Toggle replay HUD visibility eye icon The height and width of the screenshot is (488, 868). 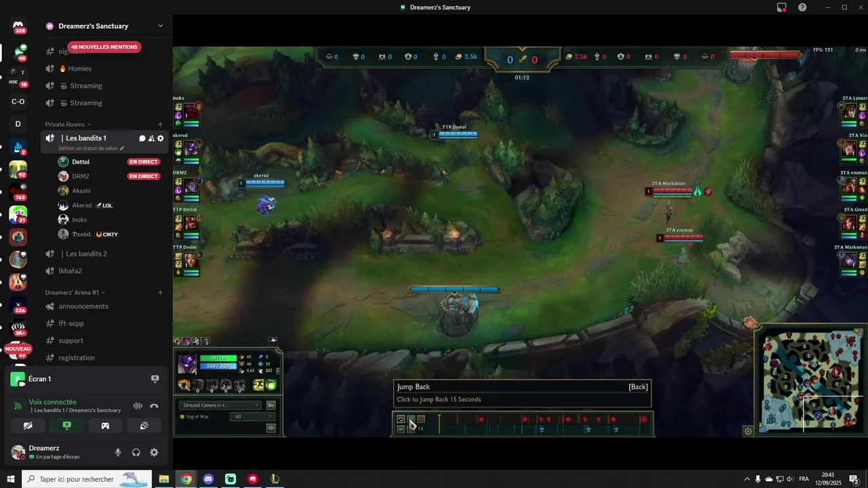[x=271, y=428]
